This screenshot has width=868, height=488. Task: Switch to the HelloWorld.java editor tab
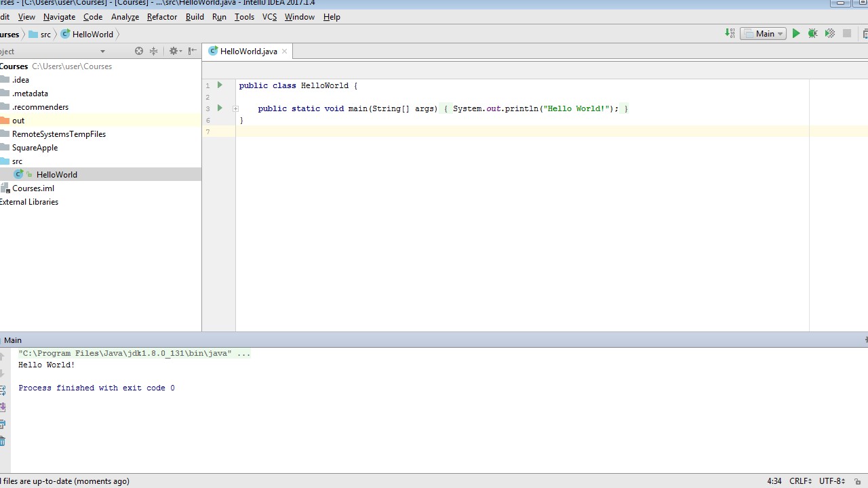(248, 52)
